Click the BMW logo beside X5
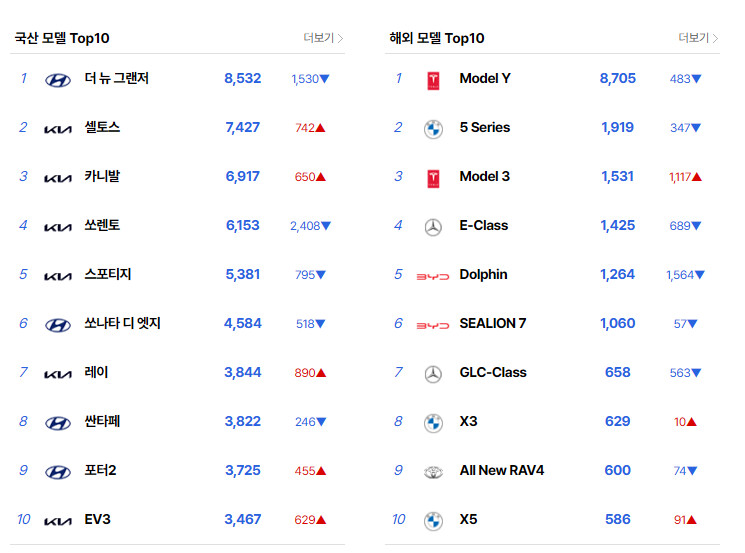This screenshot has height=553, width=745. (433, 521)
